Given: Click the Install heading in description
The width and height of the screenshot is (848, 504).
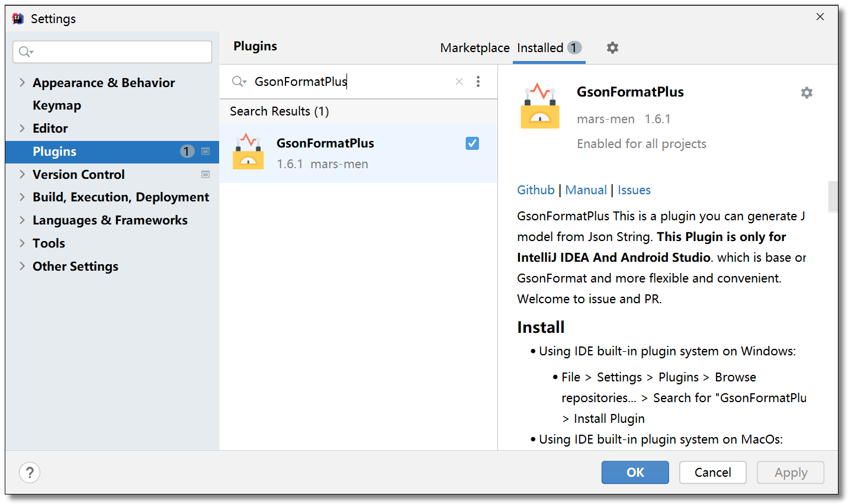Looking at the screenshot, I should (x=541, y=328).
